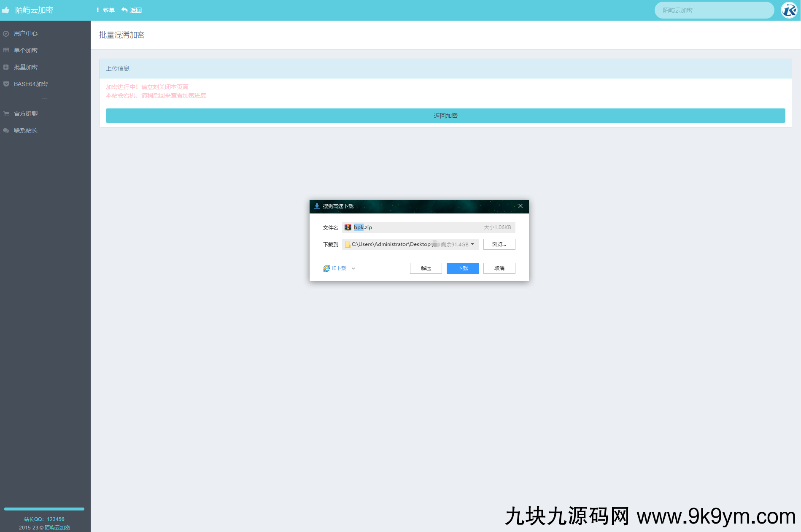Screen dimensions: 801x532
Task: Click the 陌屿云加密 search field
Action: pyautogui.click(x=714, y=10)
